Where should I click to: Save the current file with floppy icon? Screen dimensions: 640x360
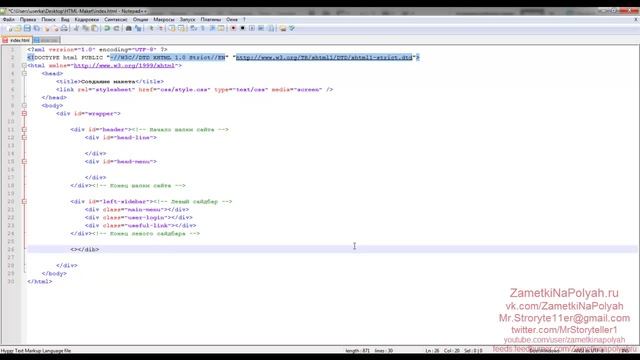27,29
